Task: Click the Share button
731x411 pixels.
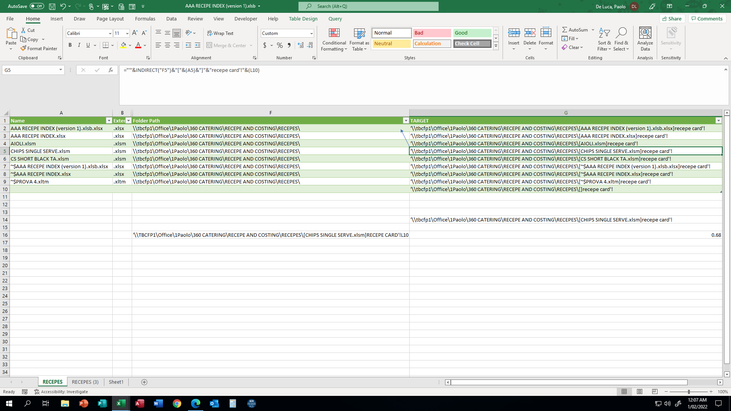Action: [672, 19]
